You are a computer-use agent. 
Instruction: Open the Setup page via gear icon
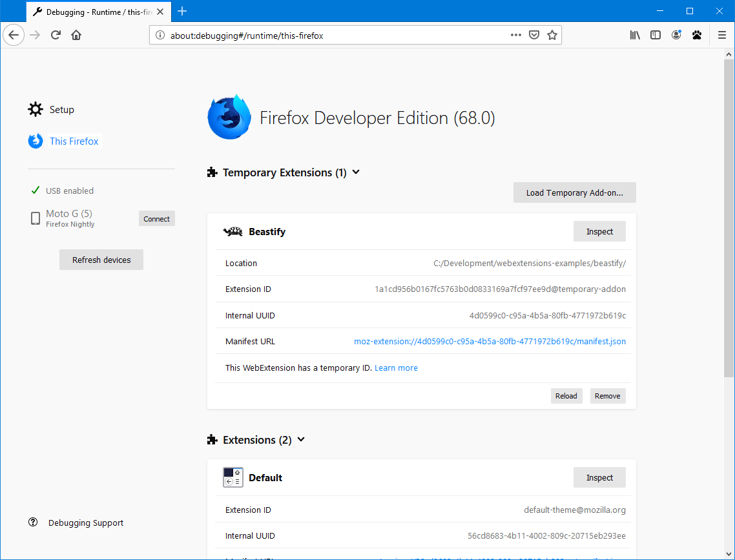coord(36,109)
